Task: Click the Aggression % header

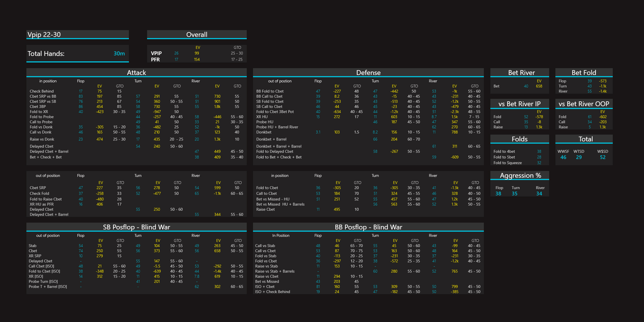Action: (520, 175)
